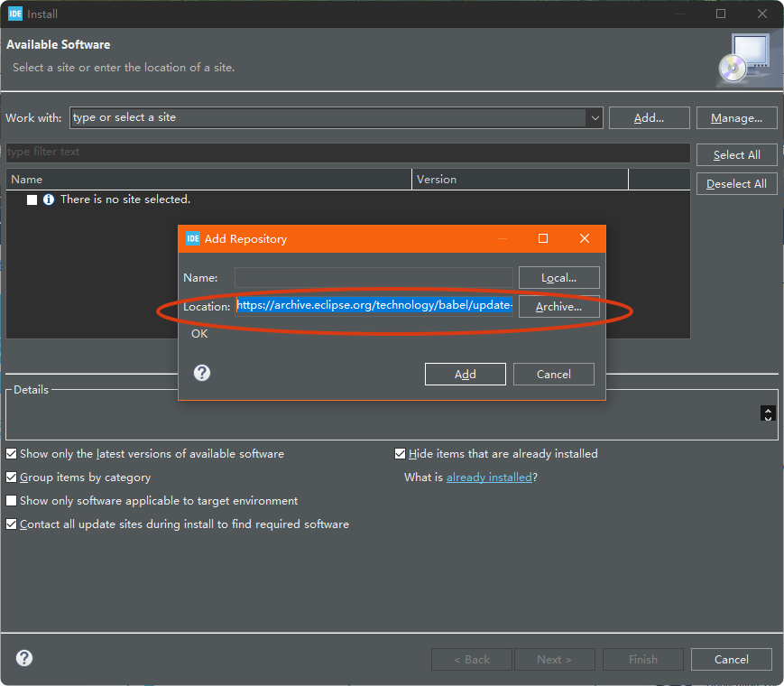This screenshot has width=784, height=686.
Task: Click the help icon at Install window bottom
Action: 24,658
